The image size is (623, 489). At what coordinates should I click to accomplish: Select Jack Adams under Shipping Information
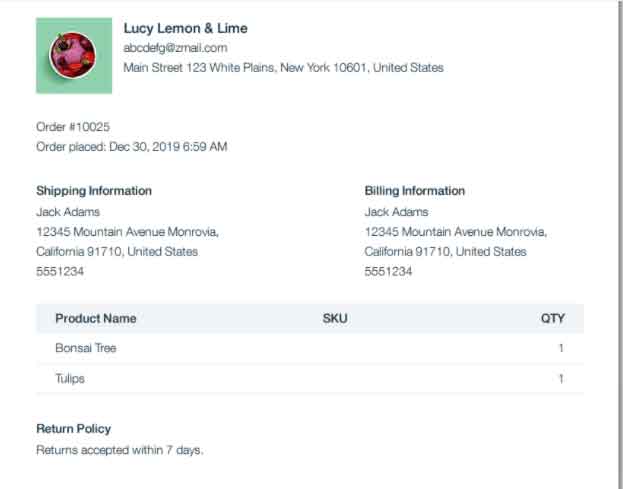68,212
